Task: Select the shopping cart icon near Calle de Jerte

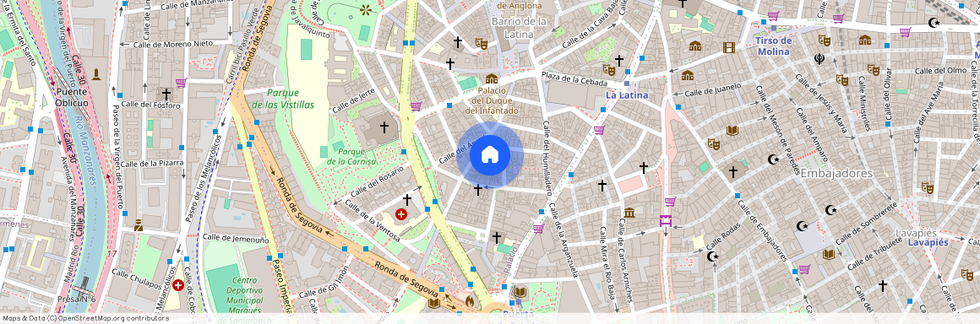Action: (416, 105)
